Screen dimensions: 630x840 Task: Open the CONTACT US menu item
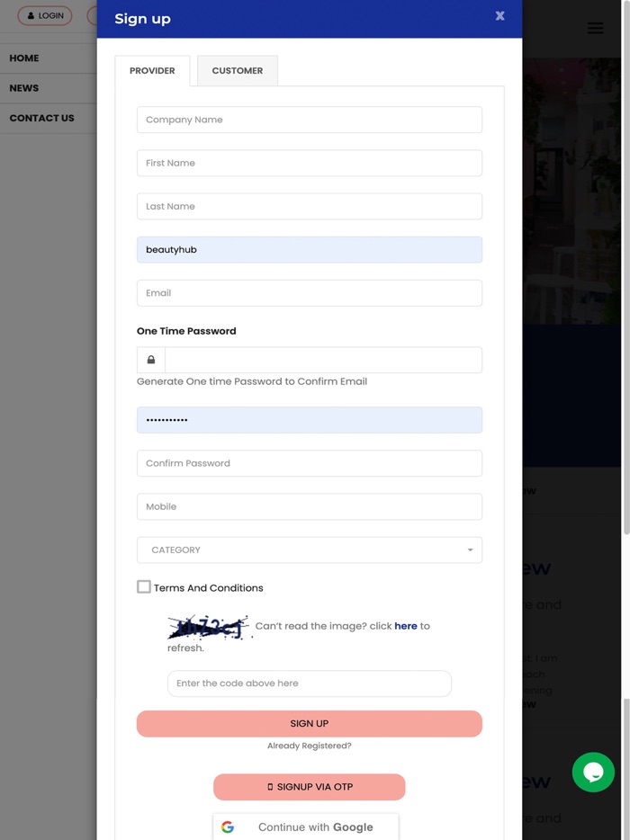point(41,118)
